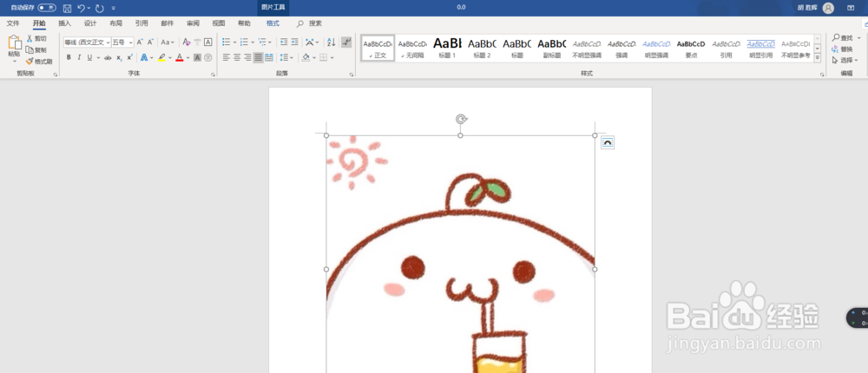Select the 标题 1 (Heading 1) style

coord(447,49)
